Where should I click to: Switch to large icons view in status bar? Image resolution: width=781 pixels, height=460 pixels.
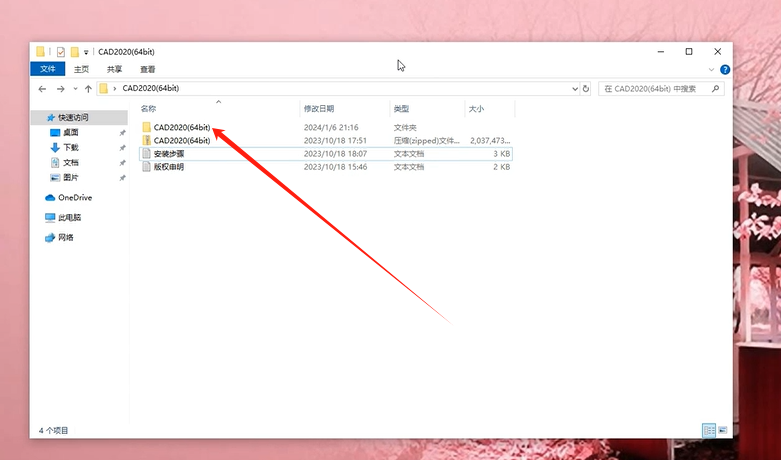(x=723, y=430)
